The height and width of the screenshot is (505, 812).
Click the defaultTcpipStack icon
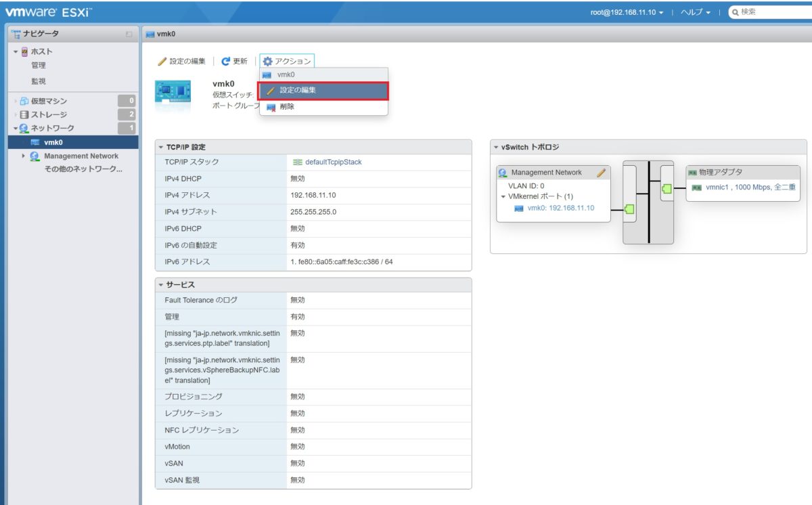click(297, 162)
